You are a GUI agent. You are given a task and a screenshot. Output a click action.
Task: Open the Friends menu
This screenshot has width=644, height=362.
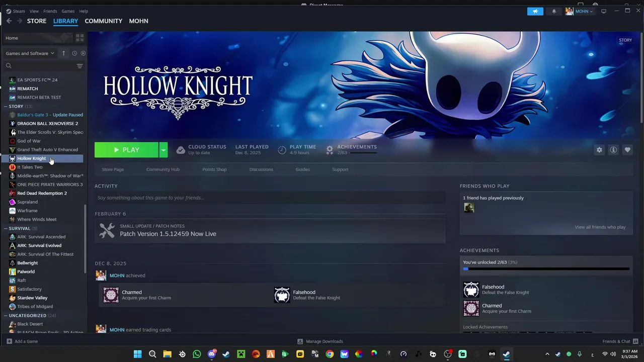click(x=50, y=11)
